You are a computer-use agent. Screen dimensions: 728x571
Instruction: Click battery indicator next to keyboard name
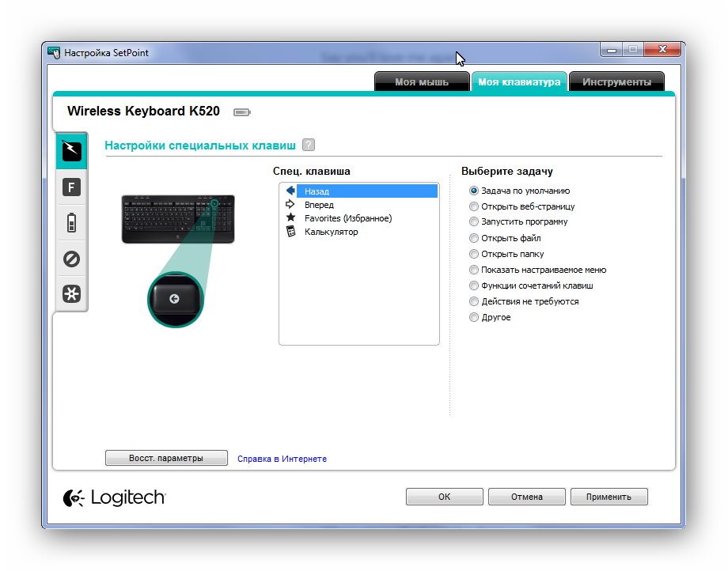tap(242, 112)
